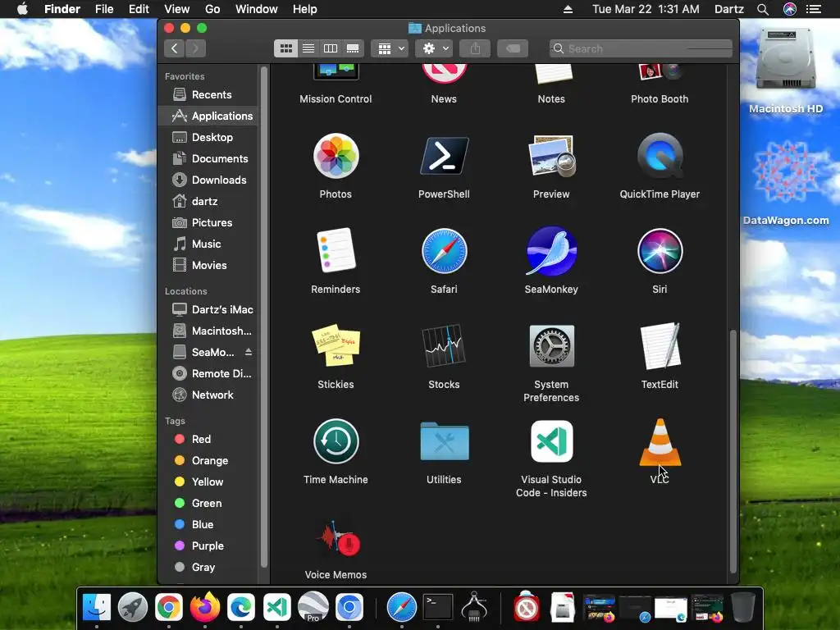Open the dartz home folder in sidebar
The width and height of the screenshot is (840, 630).
pyautogui.click(x=208, y=202)
